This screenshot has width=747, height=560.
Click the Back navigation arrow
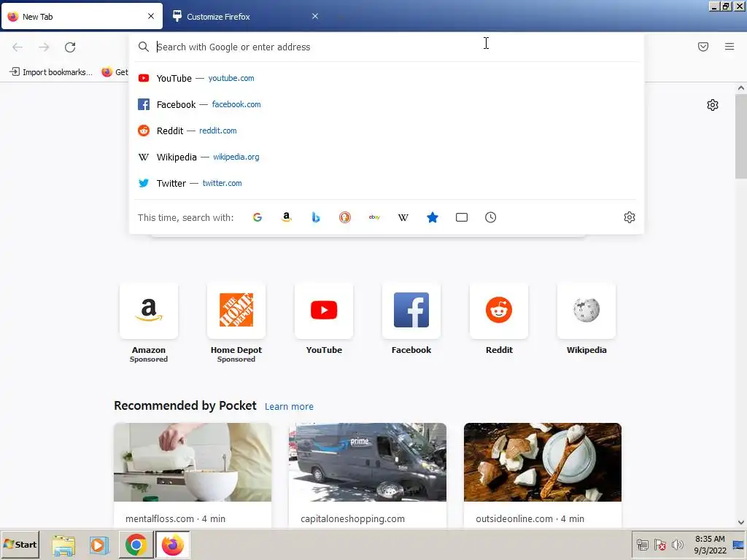click(18, 47)
